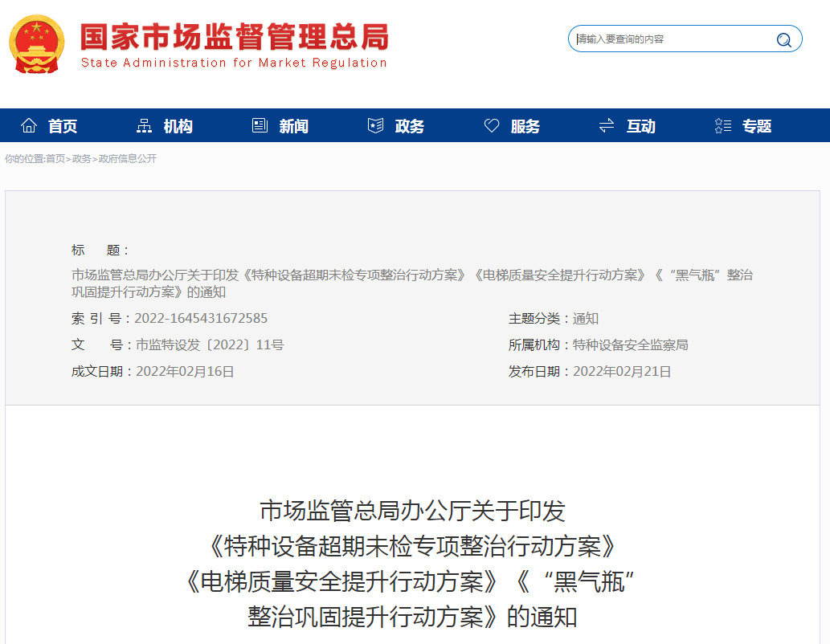
Task: Select the index number 2022-1645431672585
Action: pos(201,318)
